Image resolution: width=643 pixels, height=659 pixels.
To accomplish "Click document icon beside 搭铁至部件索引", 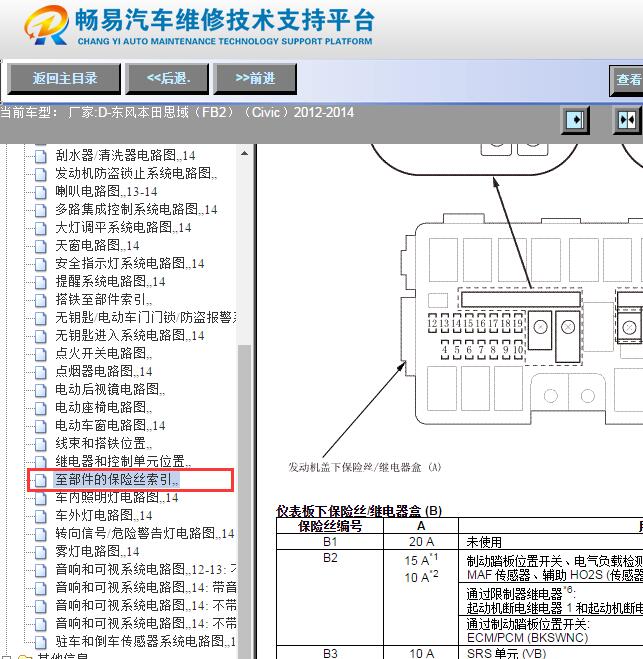I will click(x=41, y=301).
